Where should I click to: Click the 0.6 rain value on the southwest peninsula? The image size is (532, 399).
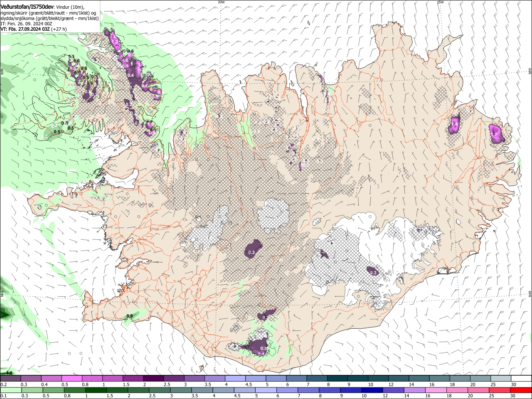coord(130,316)
